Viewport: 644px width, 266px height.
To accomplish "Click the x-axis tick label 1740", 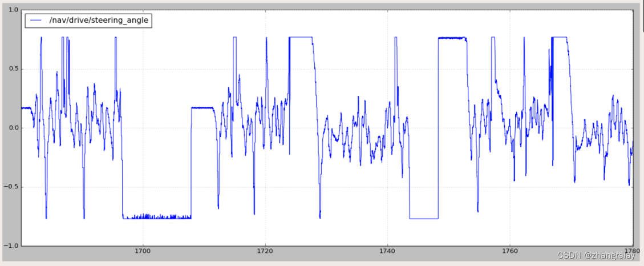I will tap(387, 251).
